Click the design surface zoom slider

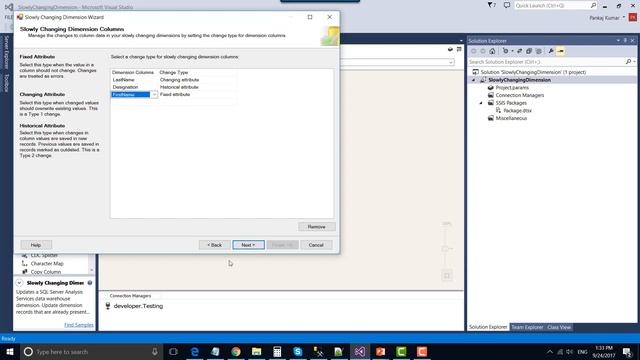446,249
